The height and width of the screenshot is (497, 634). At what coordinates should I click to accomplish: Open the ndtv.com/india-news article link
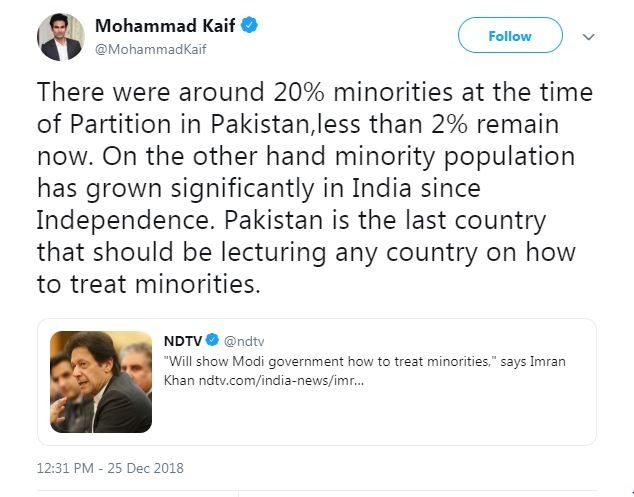click(x=281, y=381)
